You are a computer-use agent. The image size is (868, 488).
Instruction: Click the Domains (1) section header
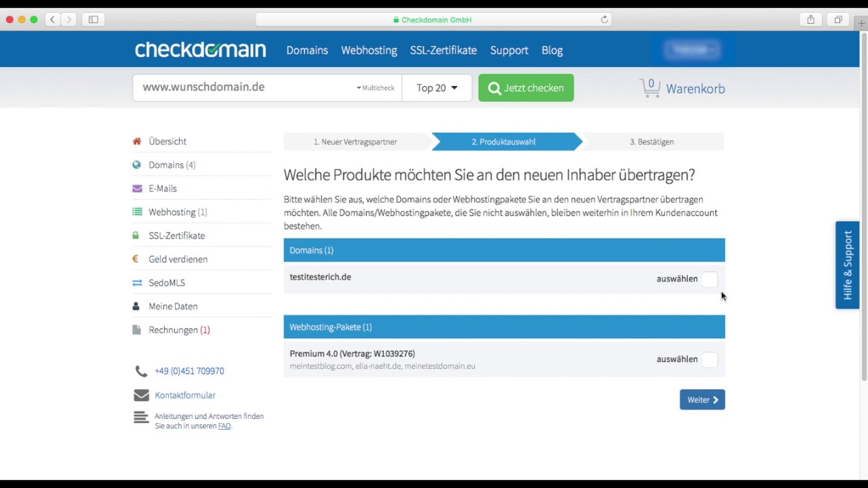point(504,250)
